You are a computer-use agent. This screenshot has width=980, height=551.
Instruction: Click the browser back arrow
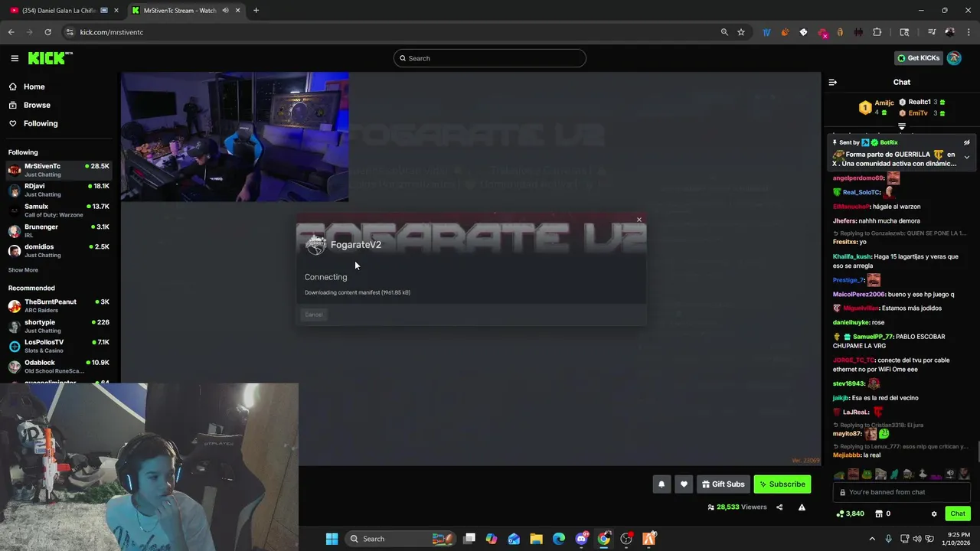pyautogui.click(x=11, y=32)
